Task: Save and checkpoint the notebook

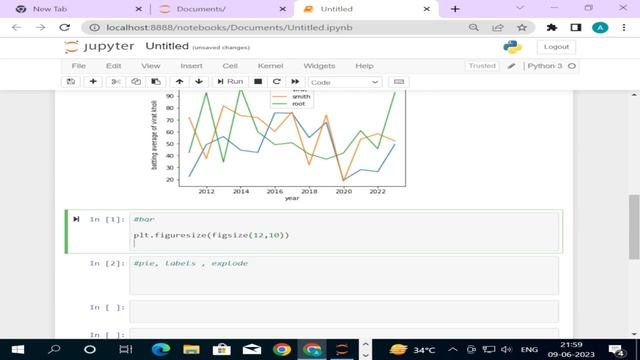Action: pyautogui.click(x=71, y=82)
